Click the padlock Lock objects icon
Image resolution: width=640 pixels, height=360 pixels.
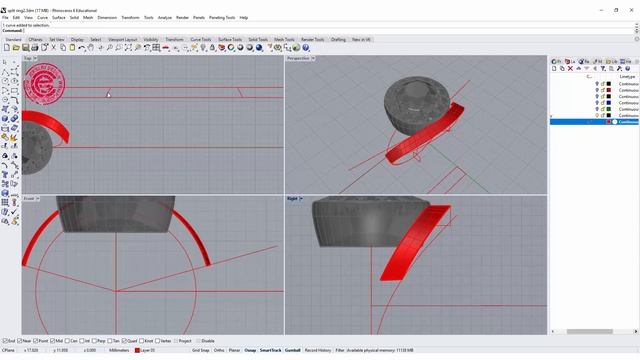click(x=212, y=48)
